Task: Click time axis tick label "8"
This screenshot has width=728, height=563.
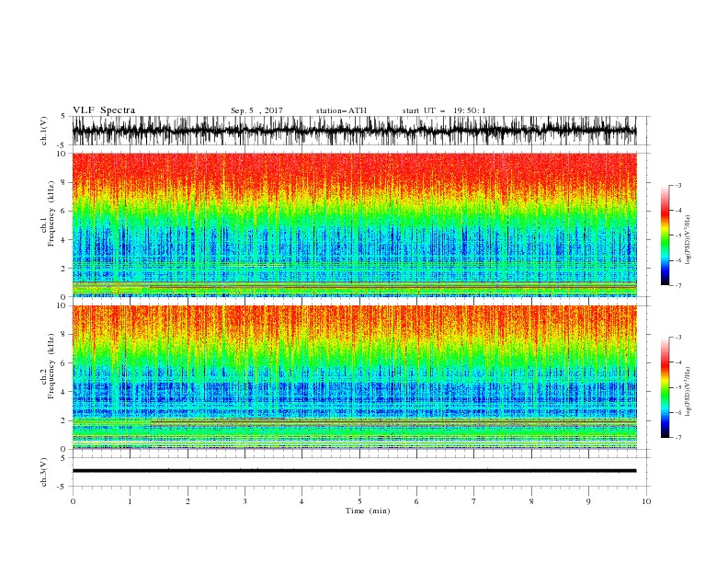Action: 531,501
